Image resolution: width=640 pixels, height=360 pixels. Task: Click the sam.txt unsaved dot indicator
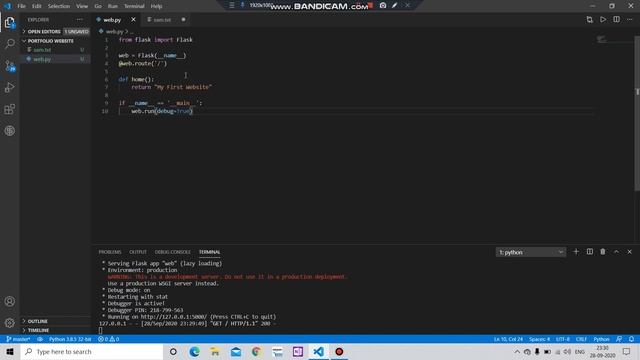pos(183,20)
